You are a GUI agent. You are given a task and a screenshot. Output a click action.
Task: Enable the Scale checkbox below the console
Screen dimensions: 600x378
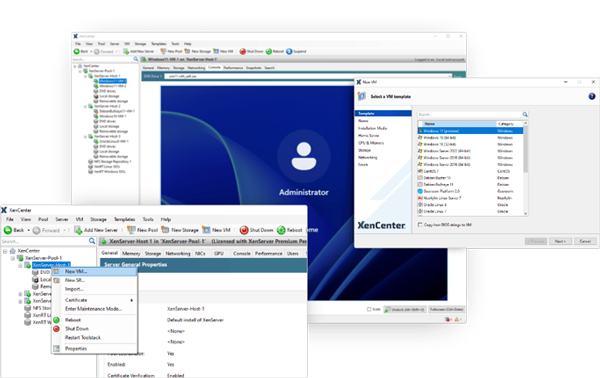pyautogui.click(x=369, y=309)
